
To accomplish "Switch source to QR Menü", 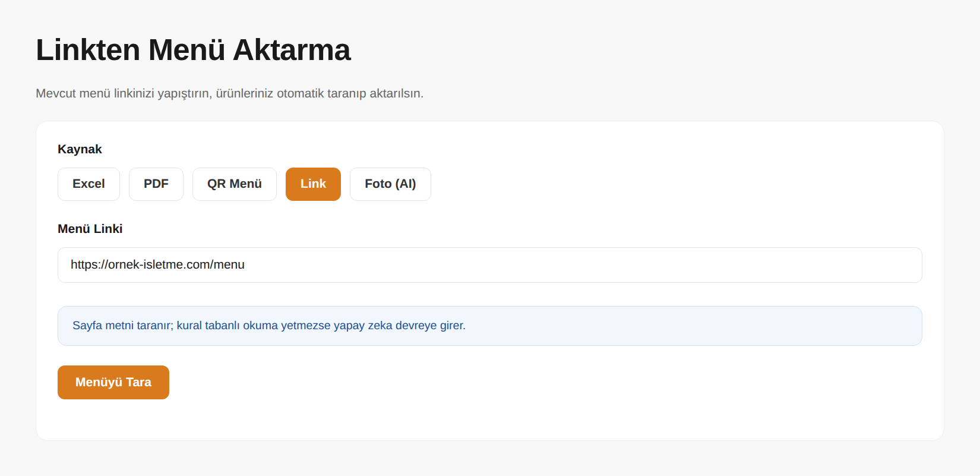I will [235, 184].
